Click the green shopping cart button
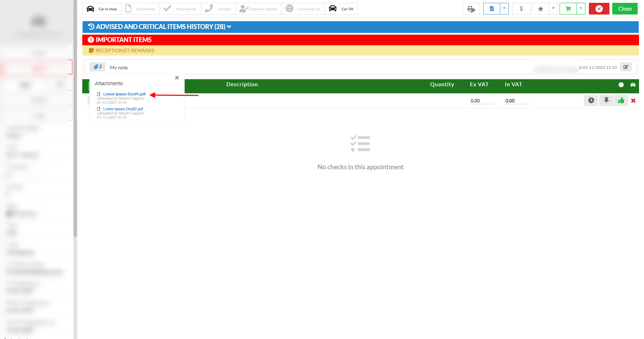The image size is (644, 339). [x=568, y=9]
